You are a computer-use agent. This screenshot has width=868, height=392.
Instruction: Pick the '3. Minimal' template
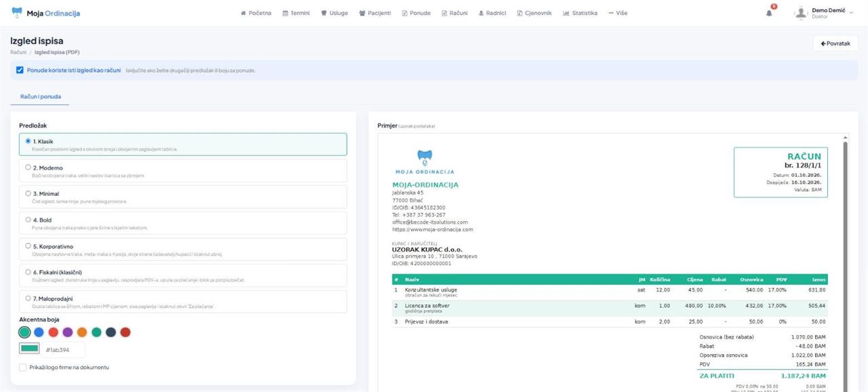point(183,197)
